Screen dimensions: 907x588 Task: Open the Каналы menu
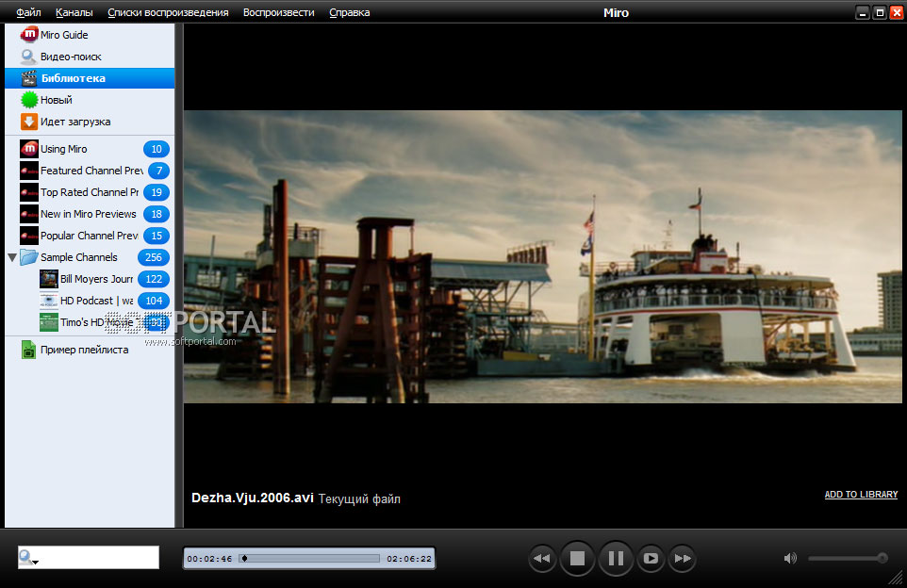[74, 12]
